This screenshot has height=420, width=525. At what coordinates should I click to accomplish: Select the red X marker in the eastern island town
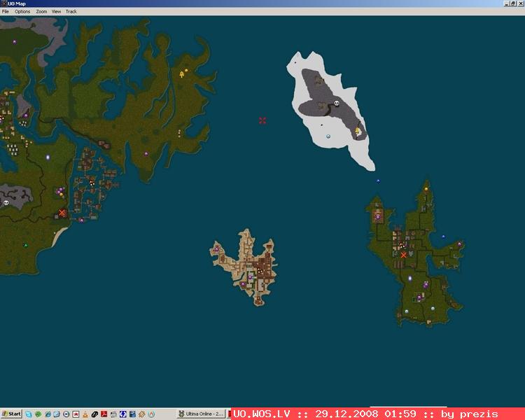coord(403,255)
